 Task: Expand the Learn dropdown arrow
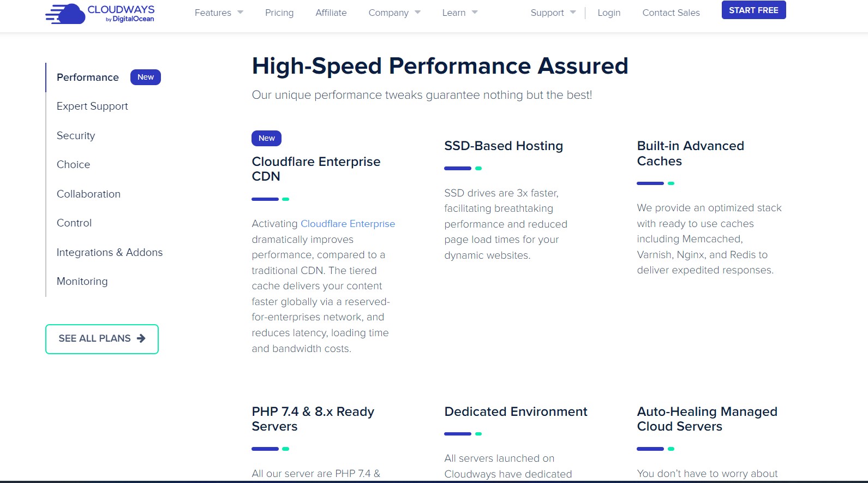point(475,12)
